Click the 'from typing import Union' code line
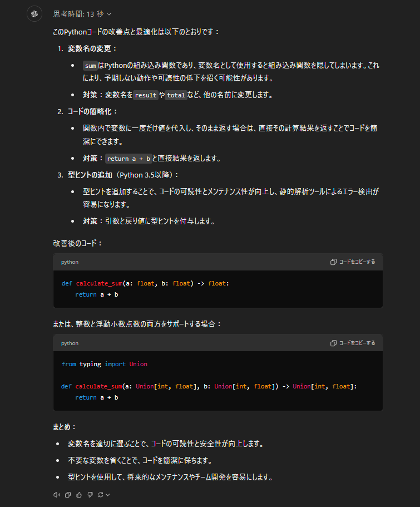This screenshot has height=507, width=420. (x=104, y=364)
